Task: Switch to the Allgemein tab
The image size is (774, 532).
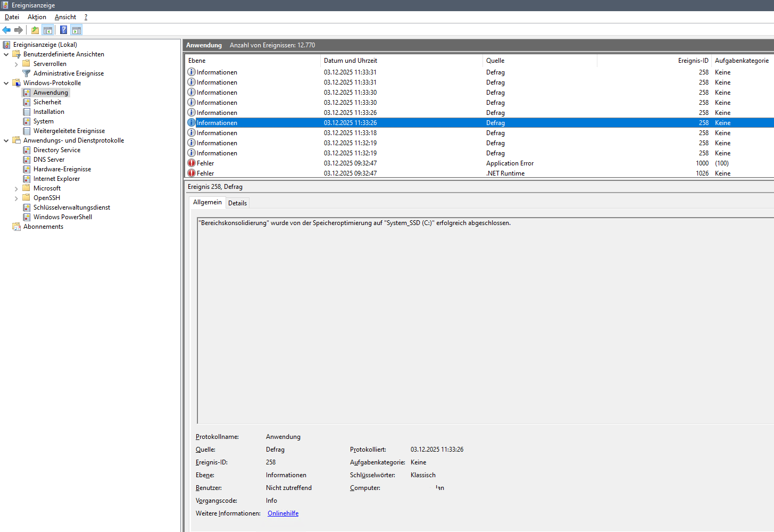Action: pos(207,202)
